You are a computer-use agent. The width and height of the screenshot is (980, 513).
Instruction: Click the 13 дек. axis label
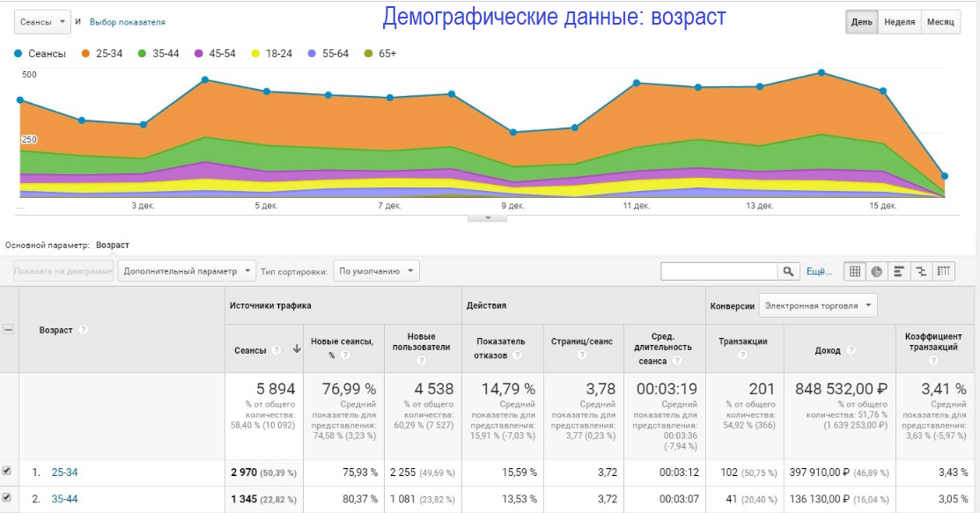759,205
